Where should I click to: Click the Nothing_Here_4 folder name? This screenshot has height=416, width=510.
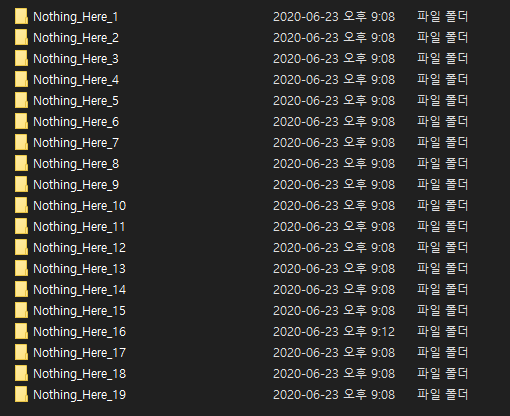(x=76, y=80)
